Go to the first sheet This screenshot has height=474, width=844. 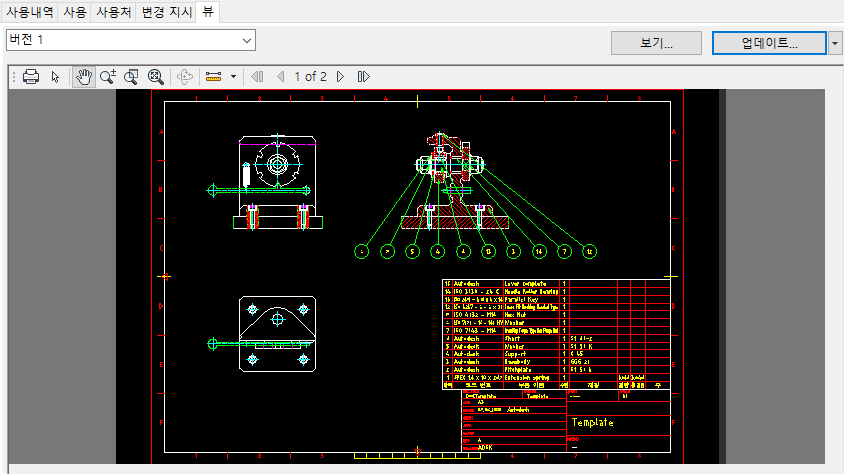coord(257,77)
